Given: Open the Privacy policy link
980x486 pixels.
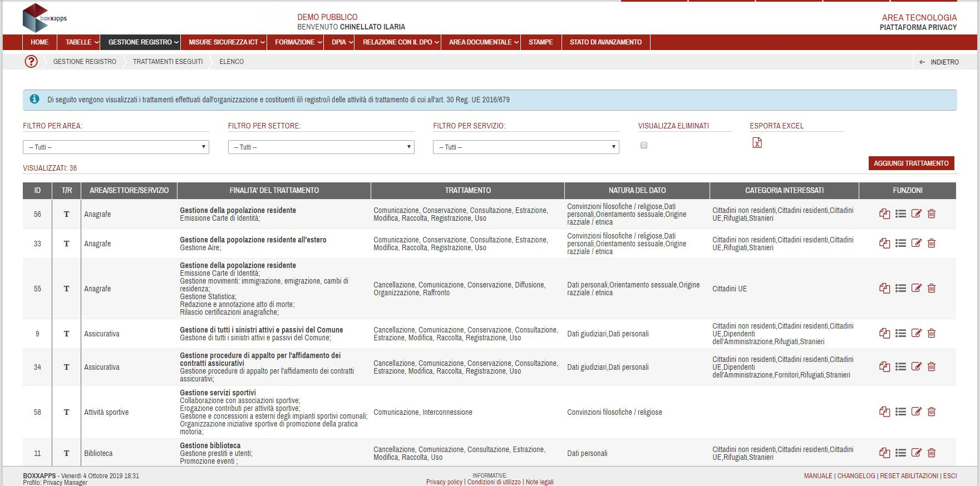Looking at the screenshot, I should pos(444,482).
